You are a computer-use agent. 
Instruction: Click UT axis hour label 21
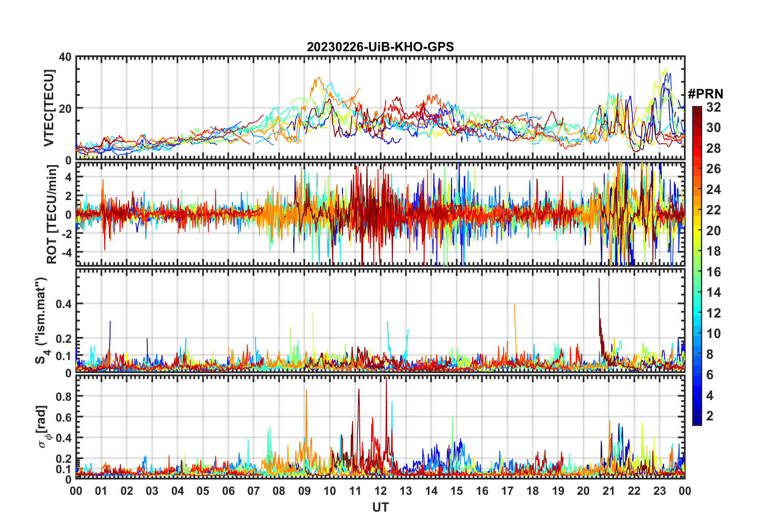coord(609,491)
